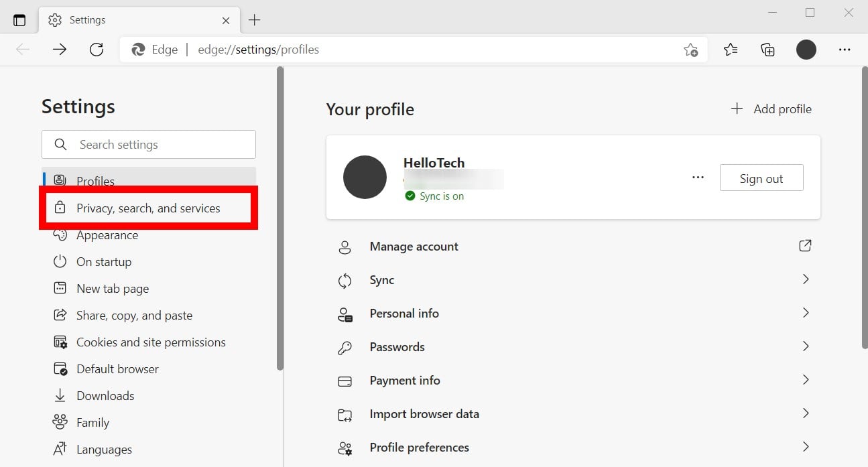Click the sidebar scrollbar
This screenshot has width=868, height=467.
pyautogui.click(x=280, y=218)
